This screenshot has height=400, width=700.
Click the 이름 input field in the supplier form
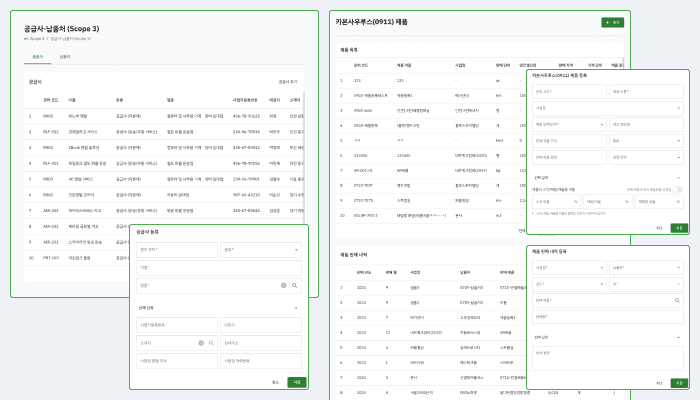tap(218, 267)
